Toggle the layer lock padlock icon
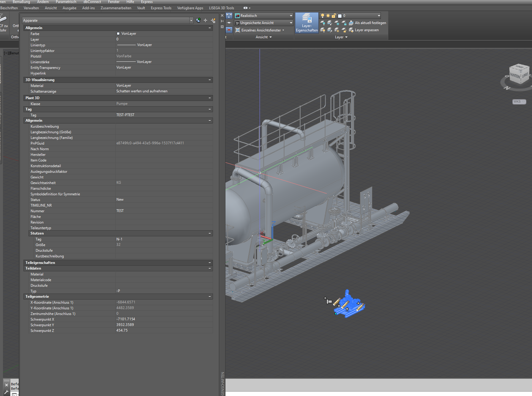 click(334, 16)
